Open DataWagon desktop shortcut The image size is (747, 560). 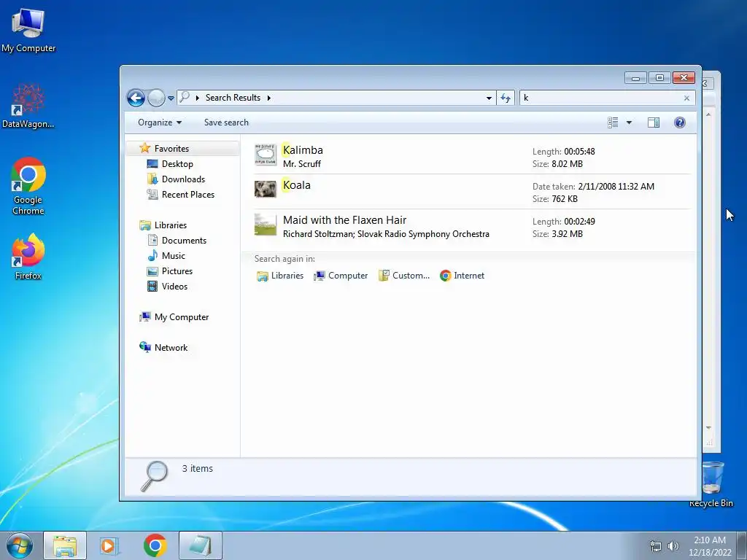coord(28,106)
